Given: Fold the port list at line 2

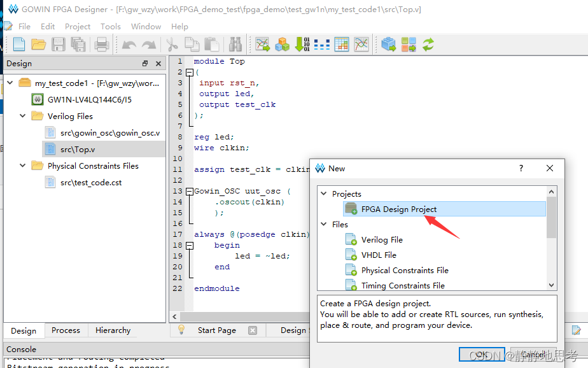Looking at the screenshot, I should pos(190,72).
